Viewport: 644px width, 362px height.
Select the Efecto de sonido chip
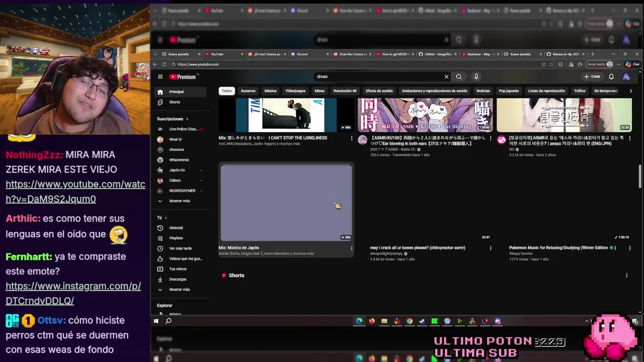coord(379,91)
